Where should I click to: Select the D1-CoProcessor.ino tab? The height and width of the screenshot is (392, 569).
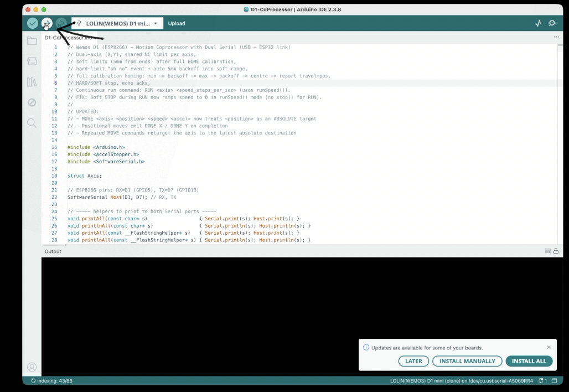68,38
